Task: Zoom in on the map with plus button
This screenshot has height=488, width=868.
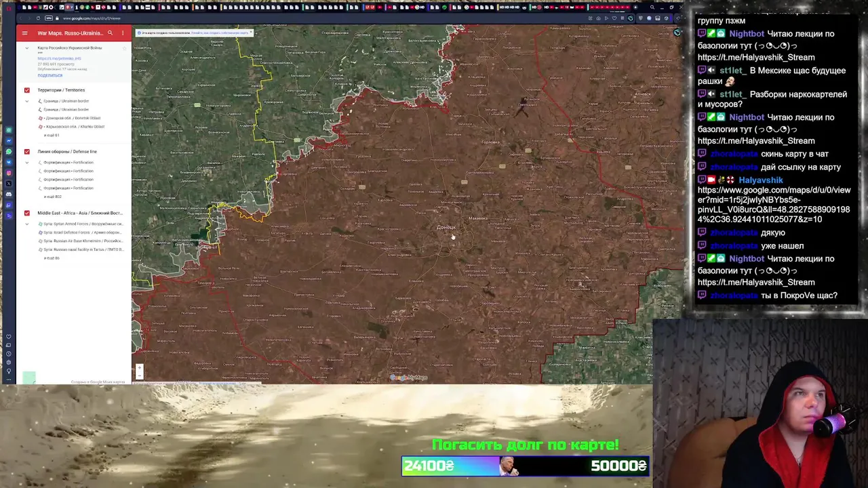Action: 139,368
